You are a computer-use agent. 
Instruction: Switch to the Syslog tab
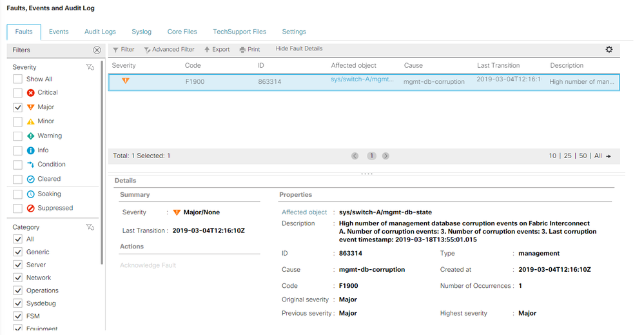point(142,32)
